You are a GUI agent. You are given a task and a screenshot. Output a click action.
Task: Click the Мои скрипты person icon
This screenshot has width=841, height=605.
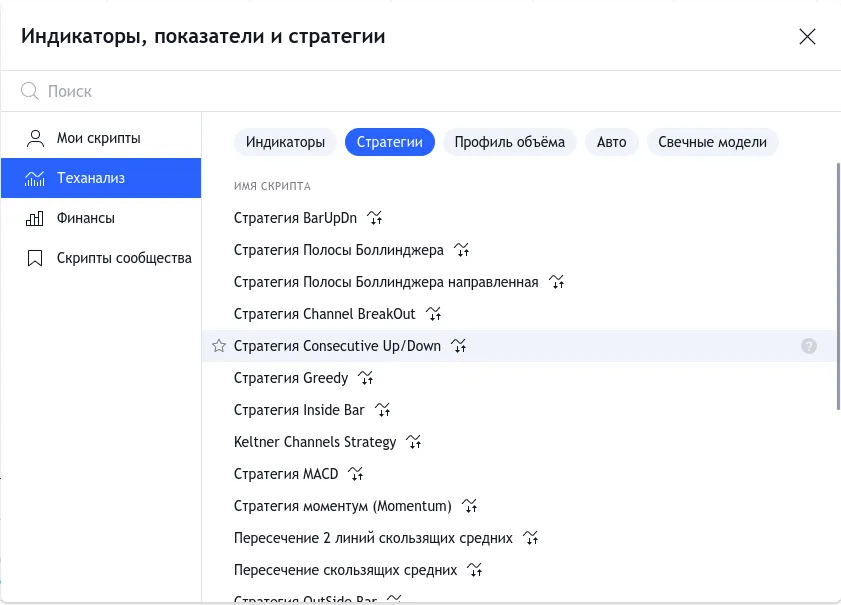36,138
